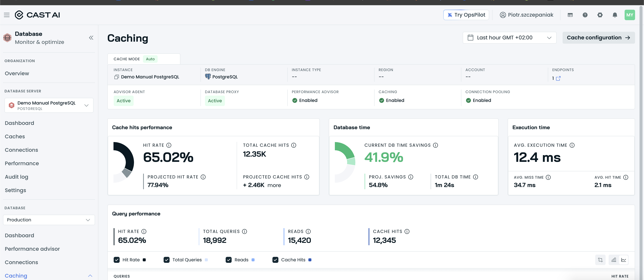Select the Cache Mode Auto tab
The image size is (644, 280).
tap(144, 59)
